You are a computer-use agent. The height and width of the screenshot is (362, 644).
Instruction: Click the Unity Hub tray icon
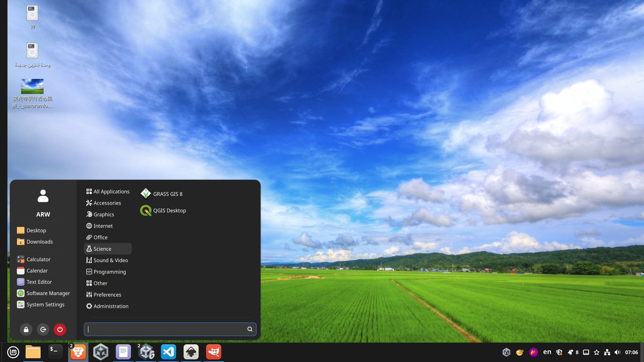(x=506, y=352)
